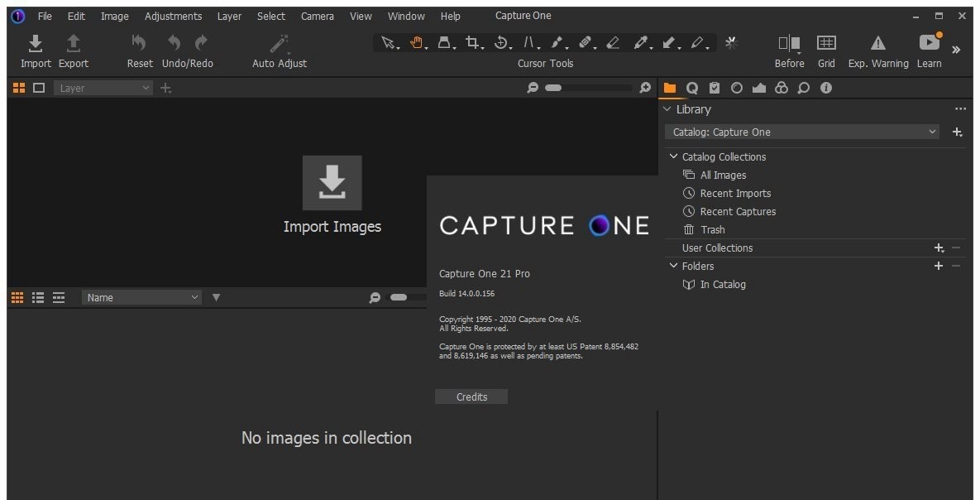Viewport: 980px width, 500px height.
Task: Choose the color picker eyedropper tool
Action: [x=641, y=42]
